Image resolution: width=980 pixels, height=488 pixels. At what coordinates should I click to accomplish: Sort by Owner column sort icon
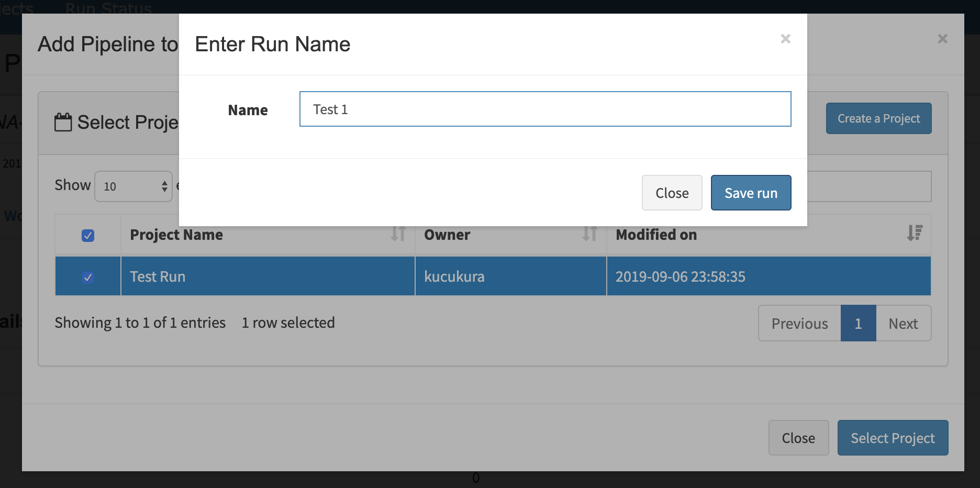pyautogui.click(x=590, y=234)
